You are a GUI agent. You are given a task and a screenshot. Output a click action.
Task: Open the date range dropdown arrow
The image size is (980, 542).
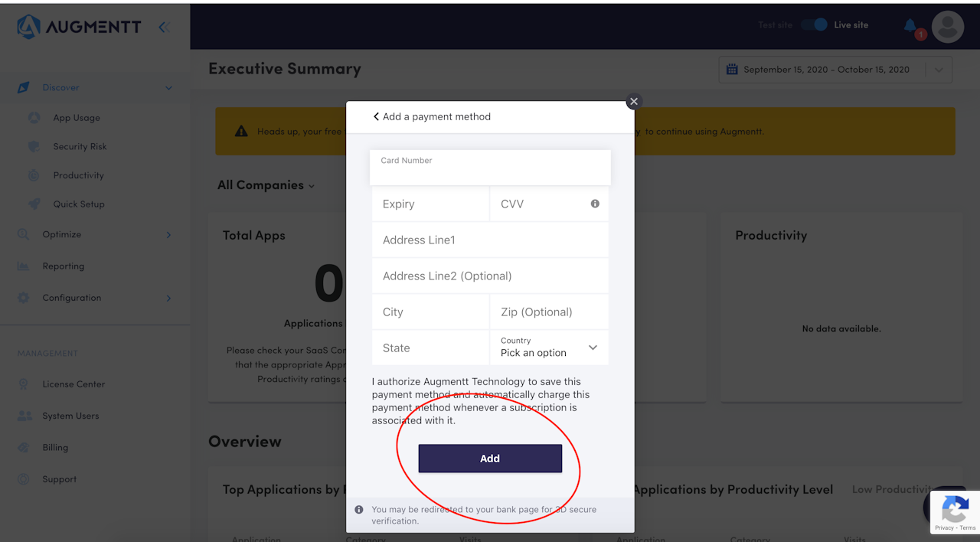pos(939,70)
